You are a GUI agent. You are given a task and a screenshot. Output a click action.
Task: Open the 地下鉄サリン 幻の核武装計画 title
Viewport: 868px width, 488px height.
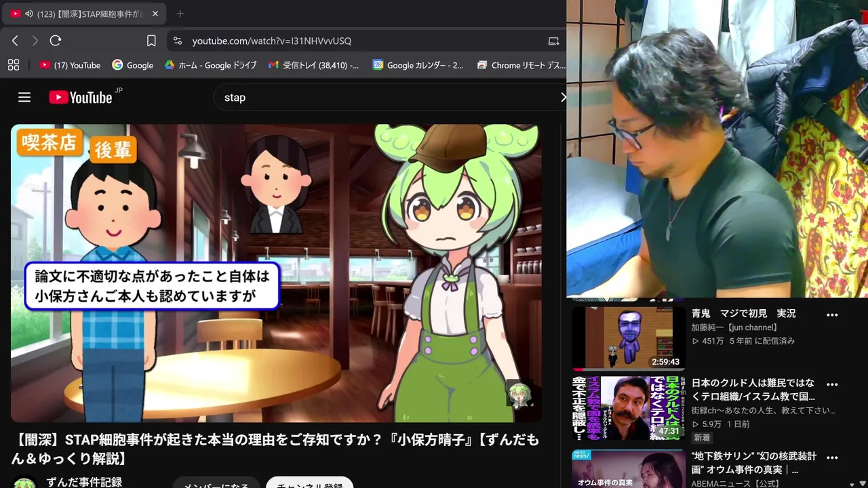pyautogui.click(x=753, y=463)
